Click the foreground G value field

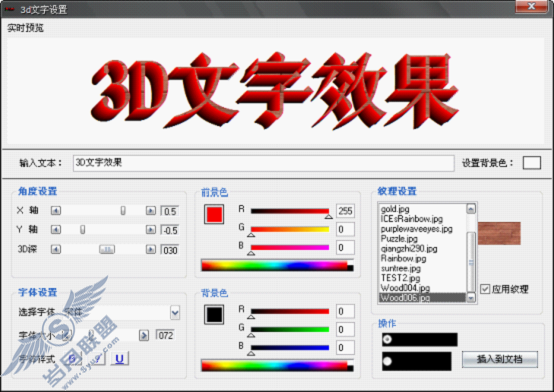pos(345,229)
